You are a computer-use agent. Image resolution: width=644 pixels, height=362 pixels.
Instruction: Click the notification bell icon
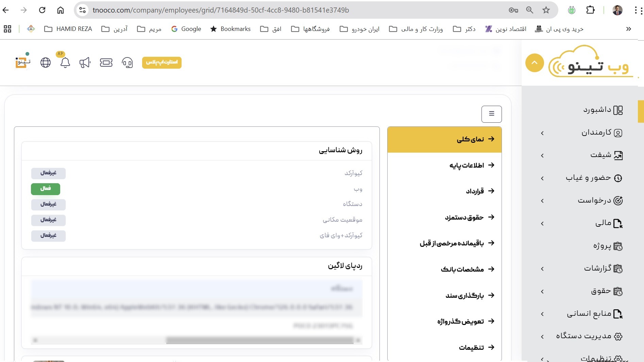coord(65,63)
